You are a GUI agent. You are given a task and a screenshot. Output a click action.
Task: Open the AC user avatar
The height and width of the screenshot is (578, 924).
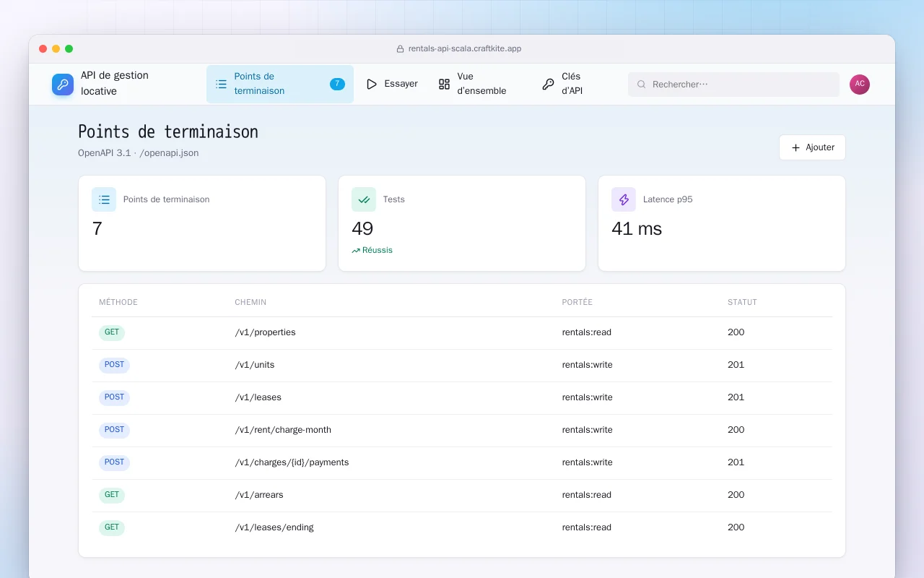pyautogui.click(x=860, y=85)
